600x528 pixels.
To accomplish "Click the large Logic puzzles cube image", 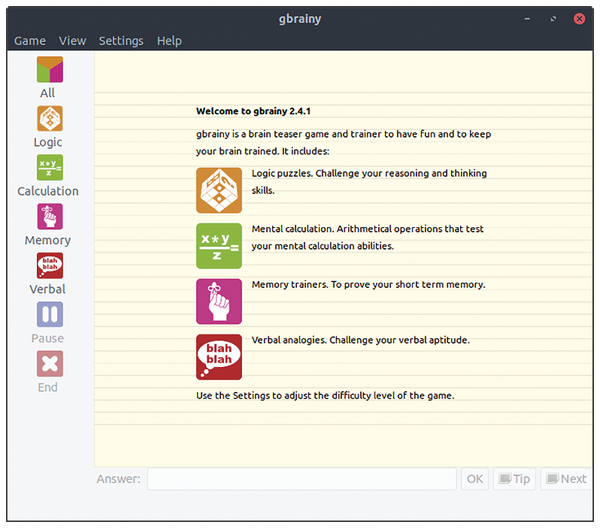I will tap(219, 190).
